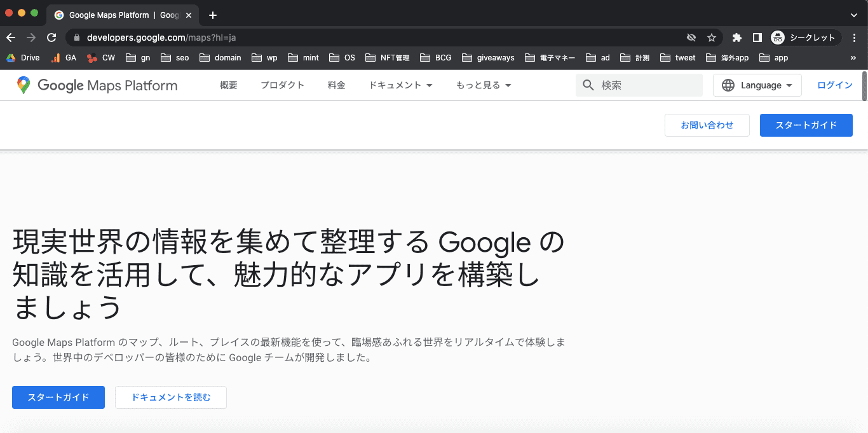The height and width of the screenshot is (433, 868).
Task: Open the Drive bookmark
Action: coord(23,58)
